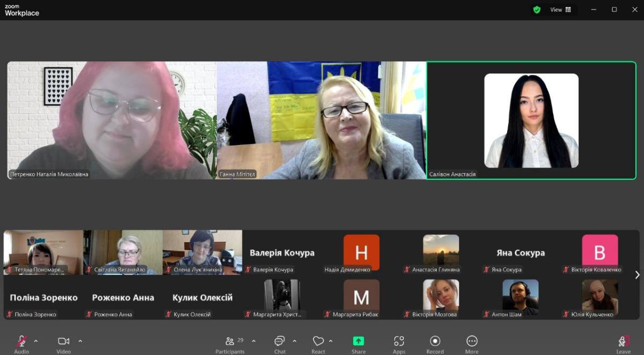This screenshot has width=644, height=355.
Task: Open the Apps menu
Action: 399,344
